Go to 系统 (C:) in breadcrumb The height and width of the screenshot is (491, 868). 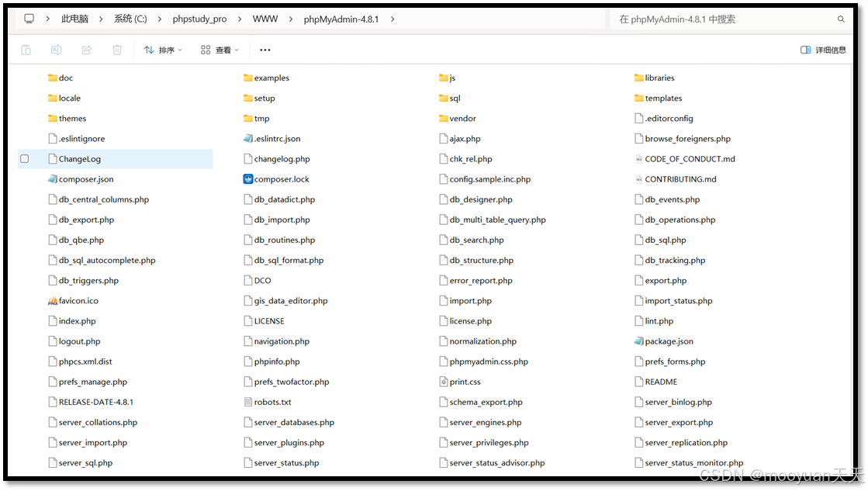(130, 19)
